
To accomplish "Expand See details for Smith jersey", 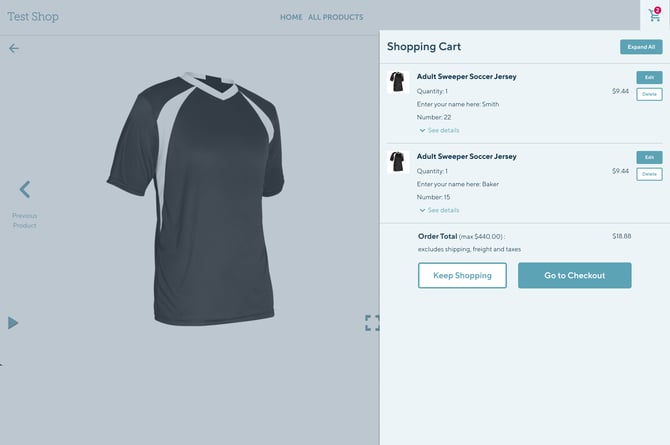I will 439,130.
